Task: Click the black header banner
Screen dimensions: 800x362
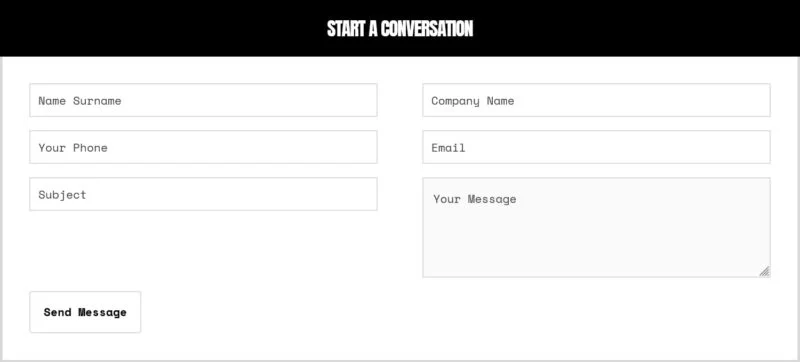Action: coord(400,28)
